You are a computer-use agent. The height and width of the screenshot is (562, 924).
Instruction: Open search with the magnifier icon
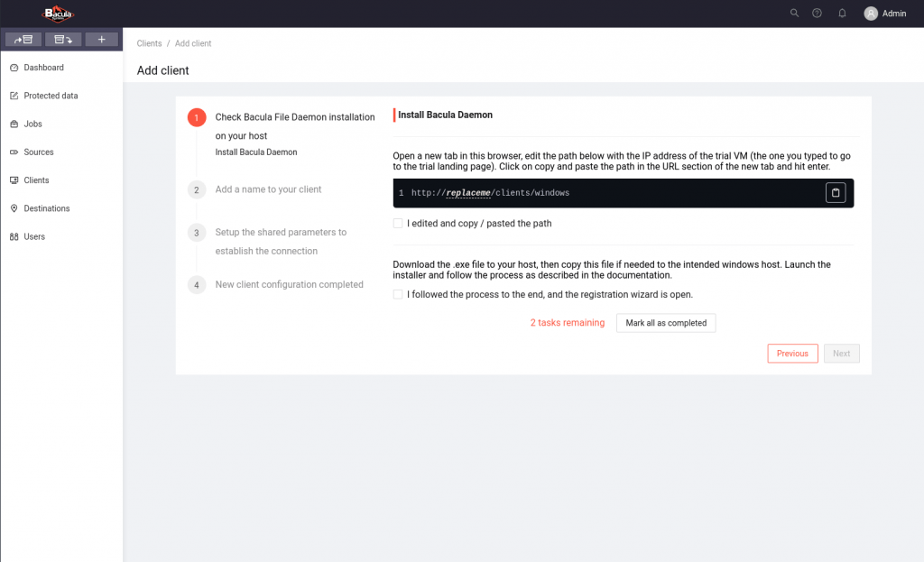tap(794, 14)
